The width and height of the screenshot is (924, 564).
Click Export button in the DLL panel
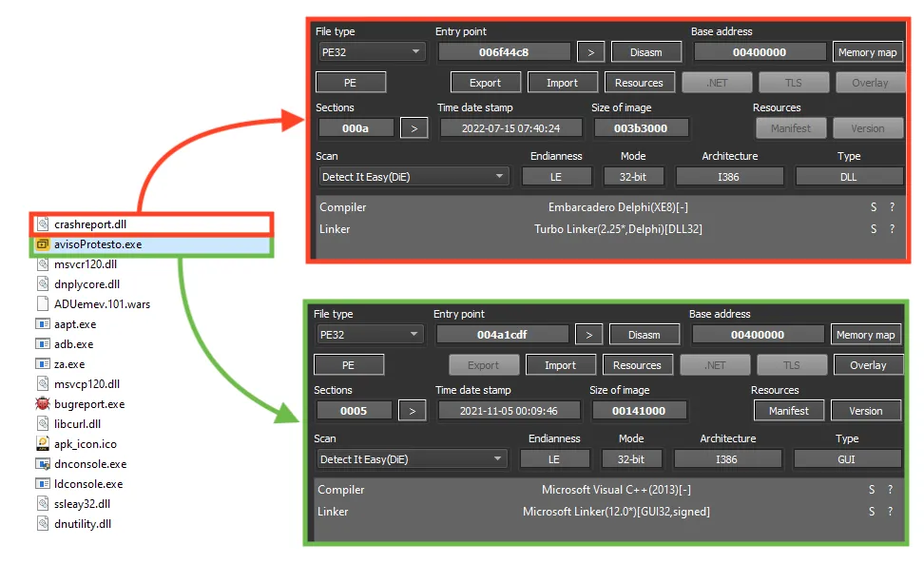click(x=486, y=83)
